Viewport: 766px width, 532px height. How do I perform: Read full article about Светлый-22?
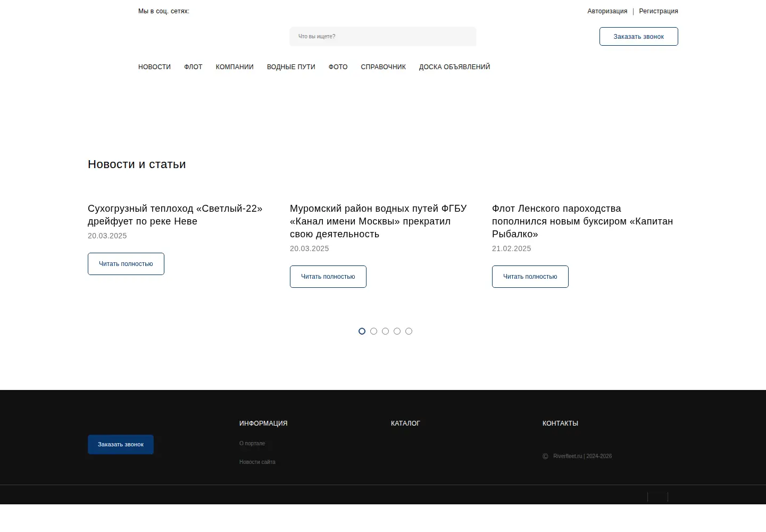coord(126,264)
